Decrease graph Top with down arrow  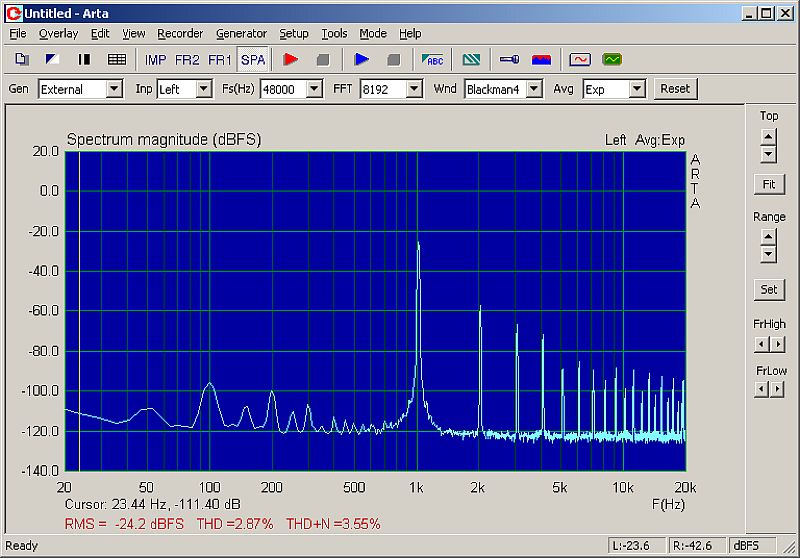[768, 155]
